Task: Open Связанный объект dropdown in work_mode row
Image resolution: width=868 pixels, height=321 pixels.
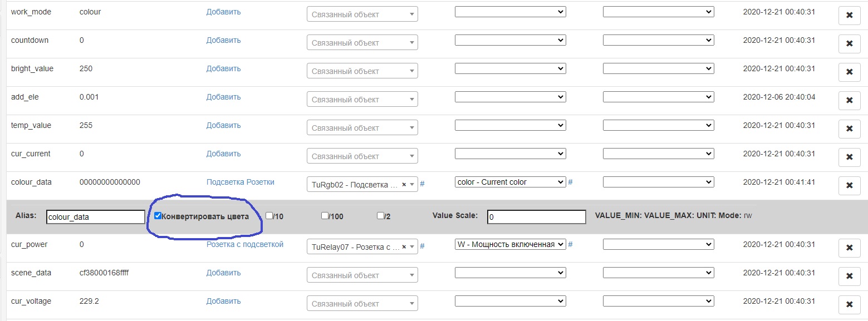Action: [x=362, y=14]
